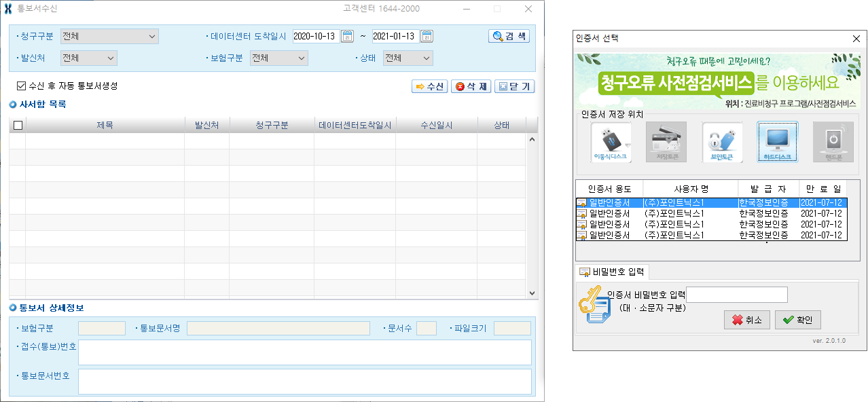Screen dimensions: 868x402
Task: Open the 발신처 dropdown
Action: click(88, 58)
